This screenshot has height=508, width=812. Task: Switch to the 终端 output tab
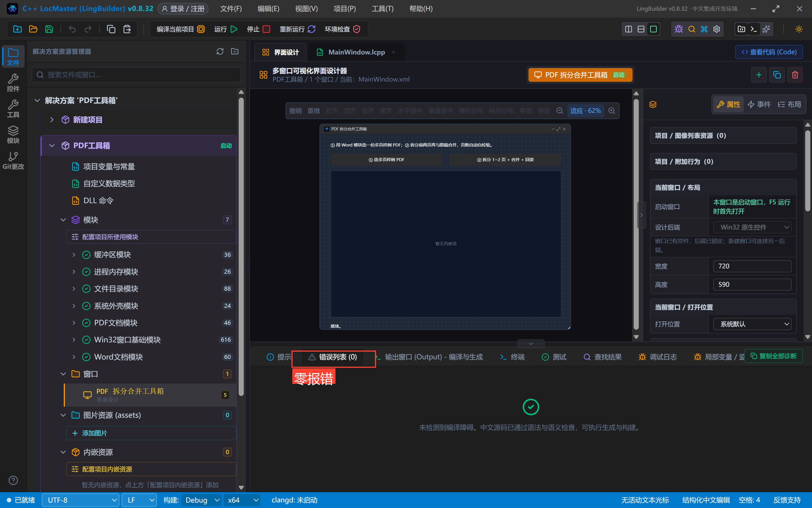(512, 357)
